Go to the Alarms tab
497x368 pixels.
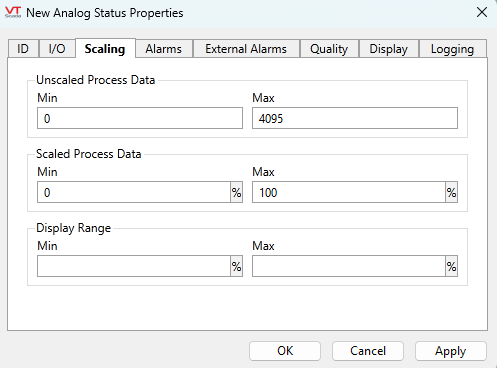tap(164, 49)
